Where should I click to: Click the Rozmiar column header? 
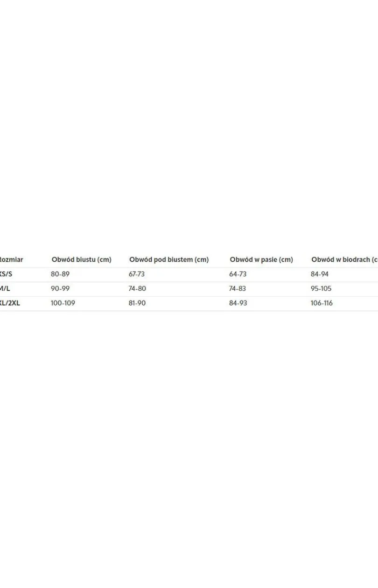pos(11,259)
